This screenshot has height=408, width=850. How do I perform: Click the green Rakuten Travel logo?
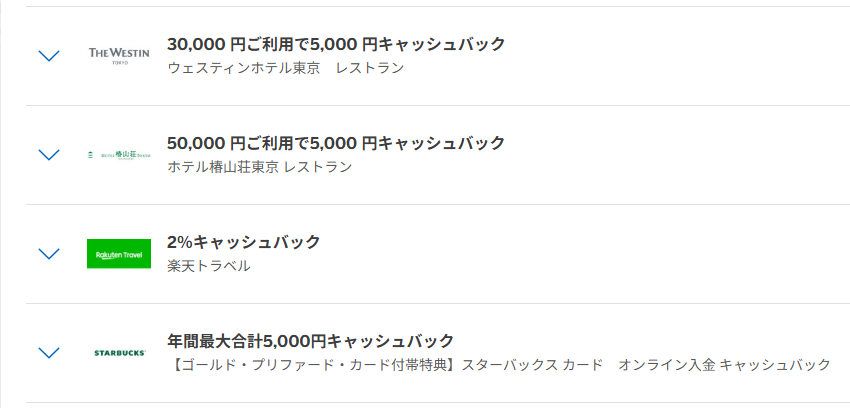[119, 254]
